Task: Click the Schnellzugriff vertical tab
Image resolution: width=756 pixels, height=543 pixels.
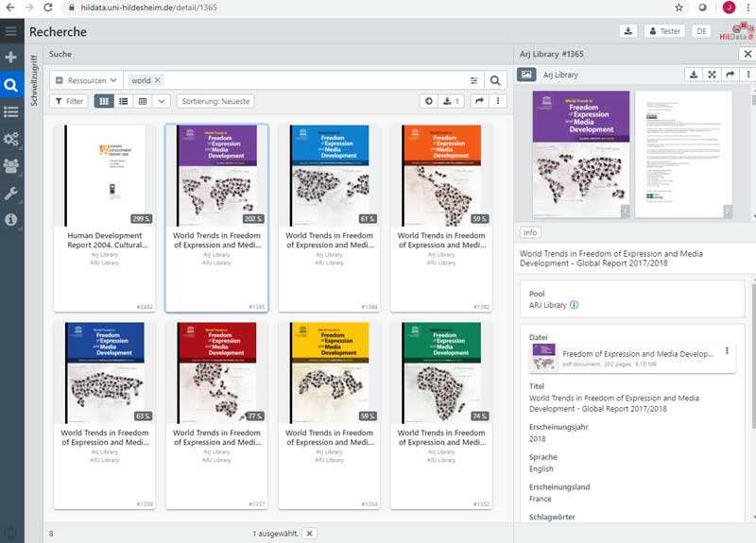Action: (34, 80)
